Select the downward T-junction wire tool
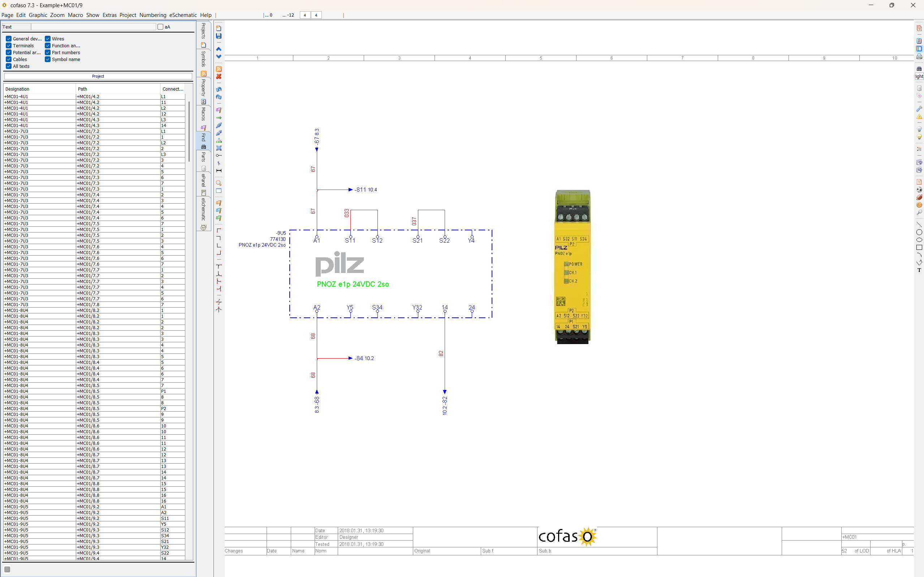This screenshot has height=577, width=924. [x=219, y=266]
